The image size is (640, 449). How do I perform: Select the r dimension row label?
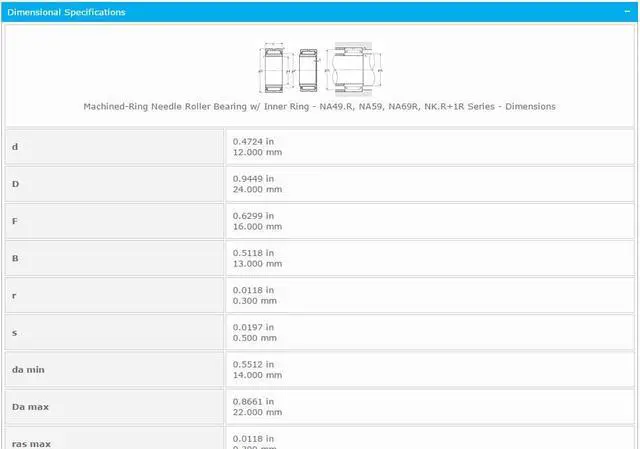point(15,295)
